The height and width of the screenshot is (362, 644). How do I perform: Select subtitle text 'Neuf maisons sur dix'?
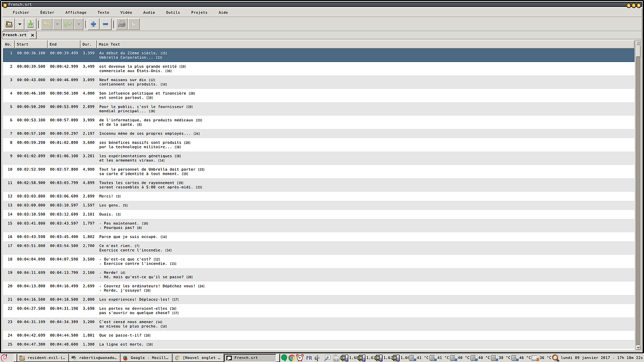[x=123, y=80]
